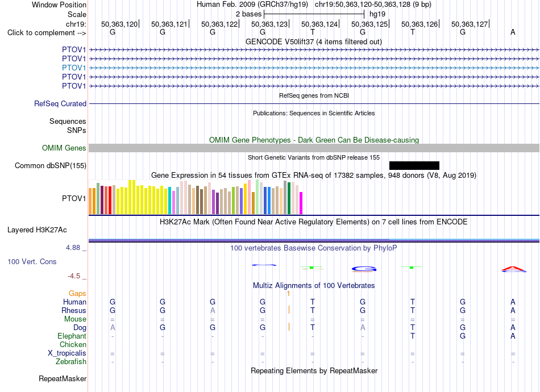Click the Rhesus species label

(74, 310)
